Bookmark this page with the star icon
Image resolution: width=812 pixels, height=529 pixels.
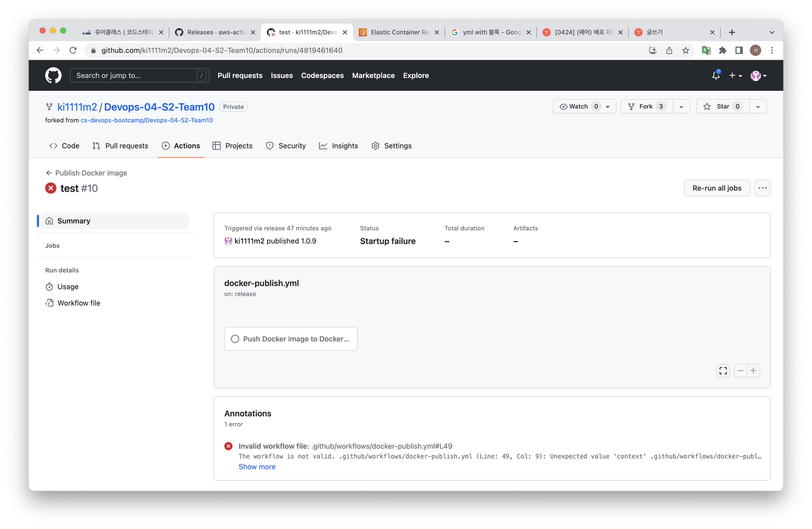point(686,50)
